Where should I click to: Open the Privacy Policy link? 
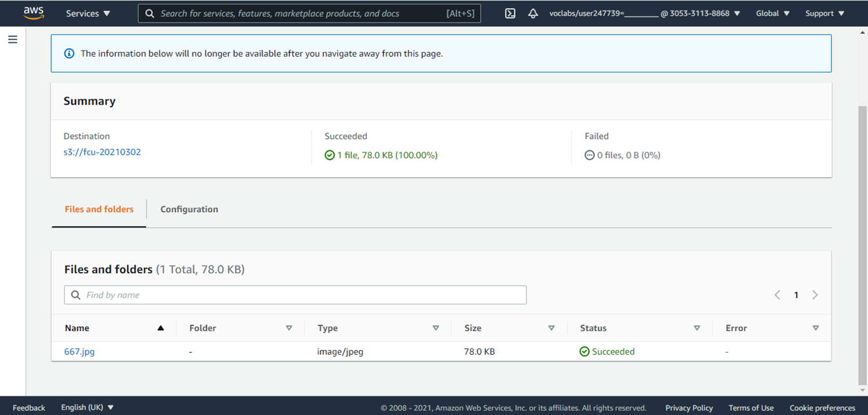(689, 407)
